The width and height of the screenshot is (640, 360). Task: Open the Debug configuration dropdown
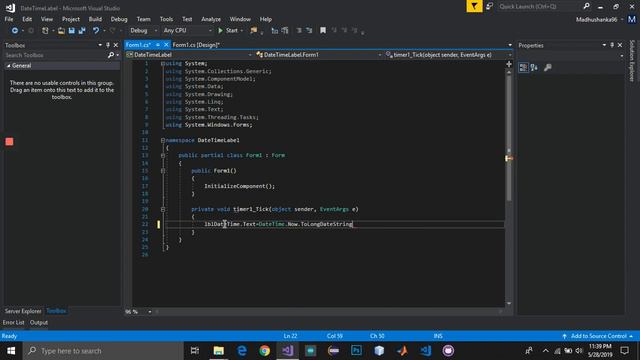point(143,31)
